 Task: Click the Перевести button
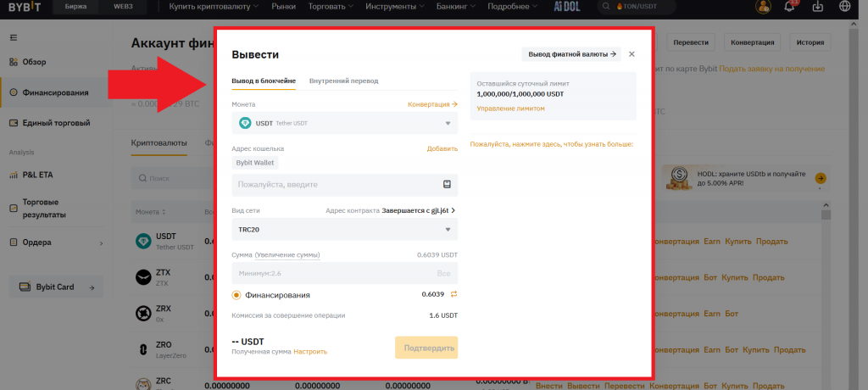click(x=691, y=42)
